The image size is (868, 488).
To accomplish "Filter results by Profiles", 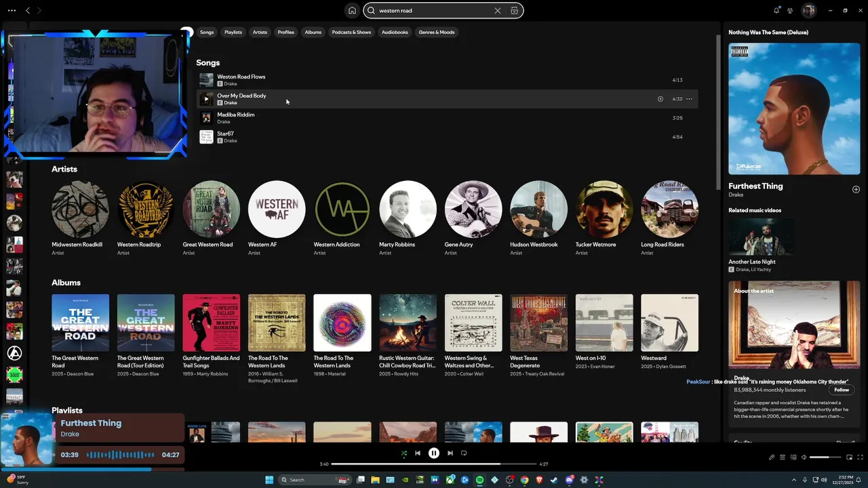I will coord(286,32).
